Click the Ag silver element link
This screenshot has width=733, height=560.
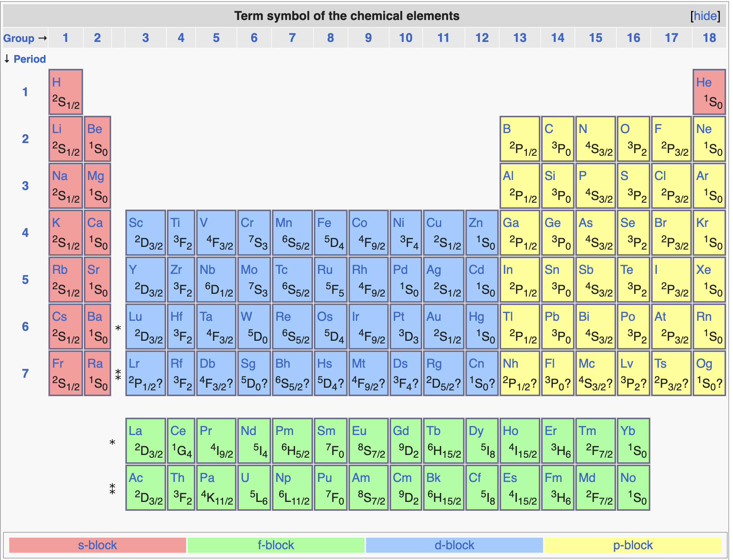433,270
